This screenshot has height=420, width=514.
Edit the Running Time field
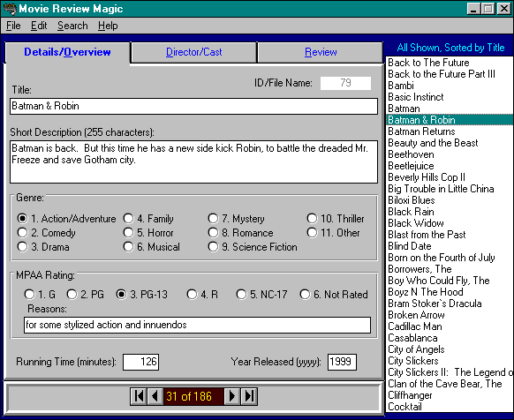[141, 362]
